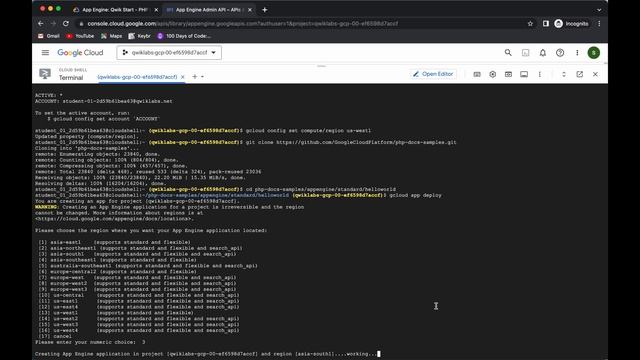The height and width of the screenshot is (360, 640).
Task: Click the Activate Cloud Shell icon in header
Action: [525, 53]
